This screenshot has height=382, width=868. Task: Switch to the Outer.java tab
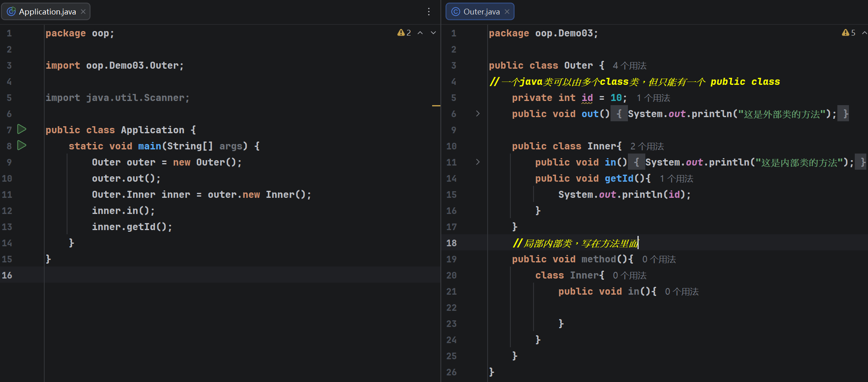coord(480,12)
